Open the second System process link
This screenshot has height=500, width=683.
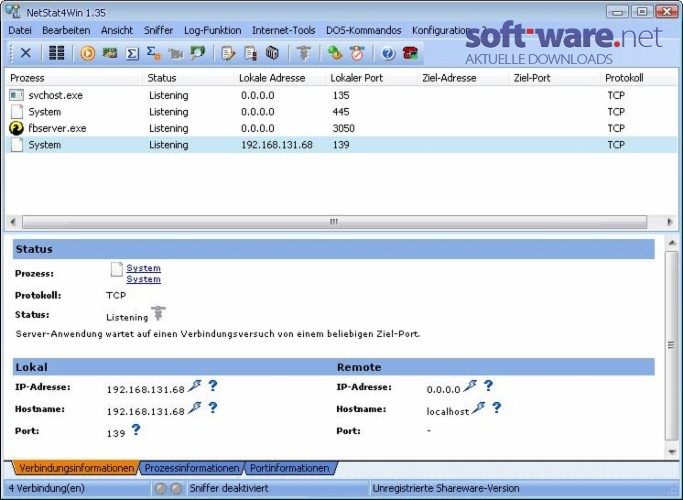pyautogui.click(x=143, y=279)
